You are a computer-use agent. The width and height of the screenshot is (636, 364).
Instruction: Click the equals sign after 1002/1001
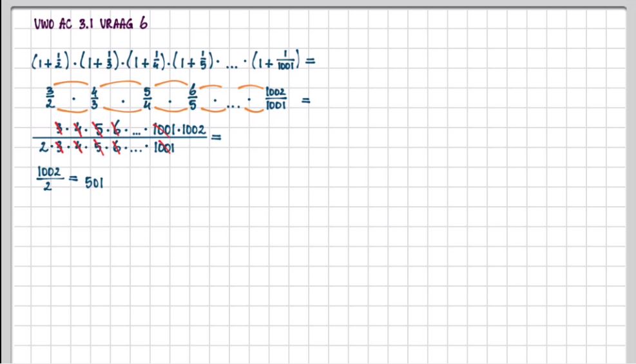(x=306, y=101)
